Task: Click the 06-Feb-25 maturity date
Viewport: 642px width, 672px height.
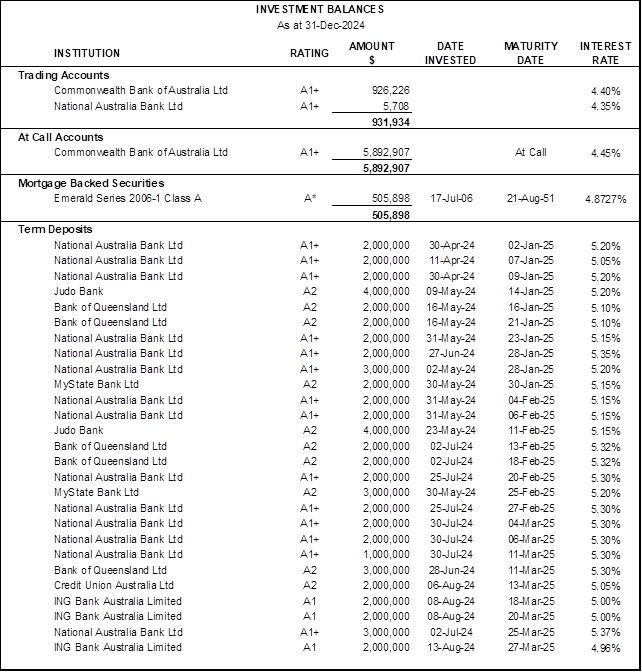Action: (x=531, y=415)
